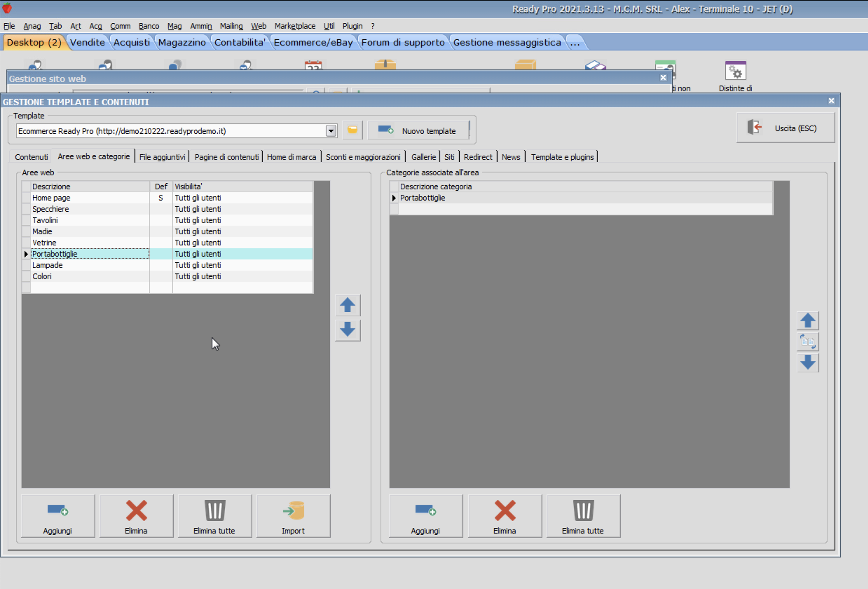The width and height of the screenshot is (868, 589).
Task: Select Lampade web area row
Action: tap(167, 265)
